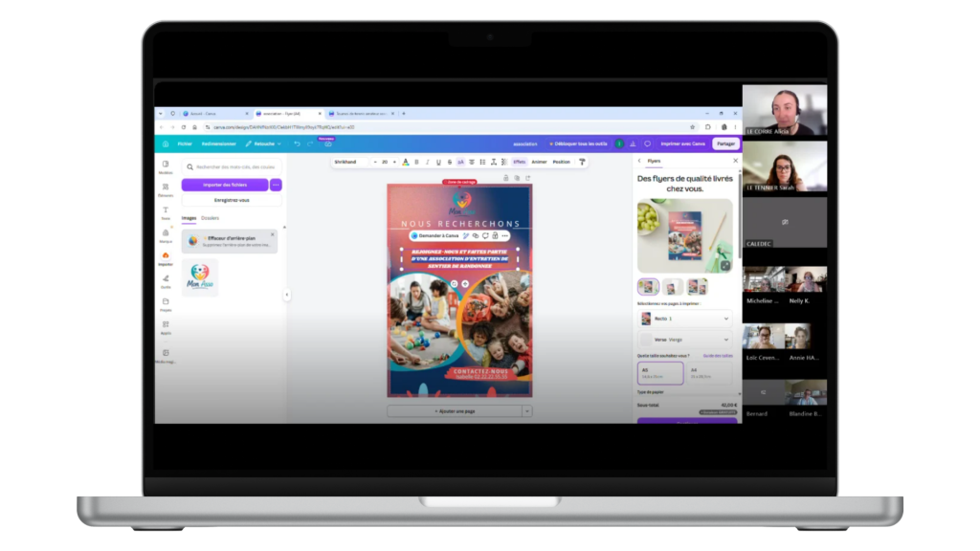Viewport: 980px width, 551px height.
Task: Open the Marque brand panel
Action: pos(166,235)
